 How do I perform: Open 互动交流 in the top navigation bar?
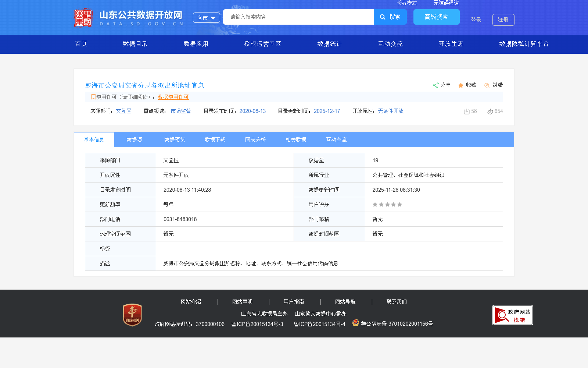point(390,44)
